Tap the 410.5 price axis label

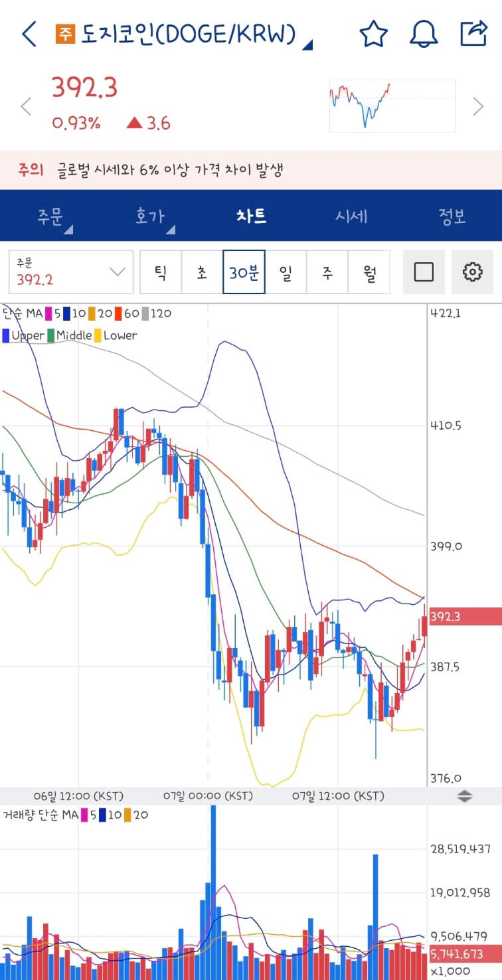click(x=446, y=426)
